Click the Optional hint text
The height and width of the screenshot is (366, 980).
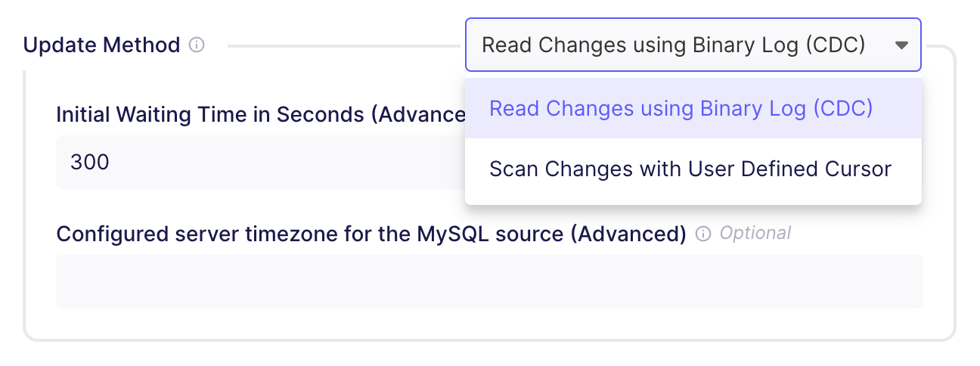click(x=755, y=233)
